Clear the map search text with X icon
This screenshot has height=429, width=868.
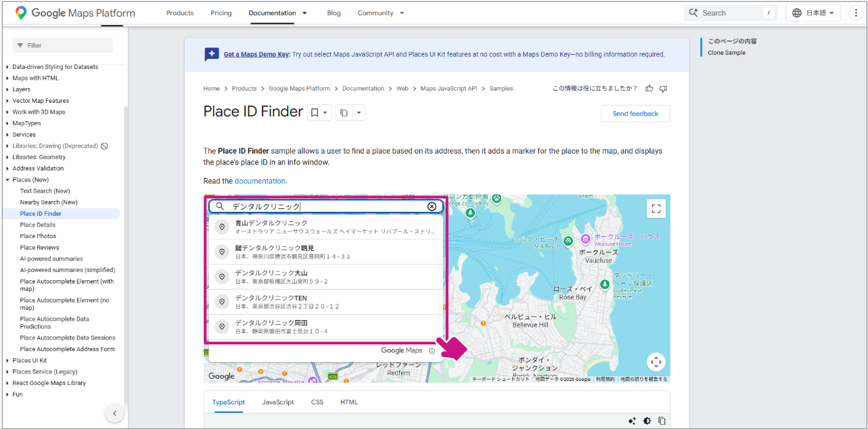[x=432, y=206]
